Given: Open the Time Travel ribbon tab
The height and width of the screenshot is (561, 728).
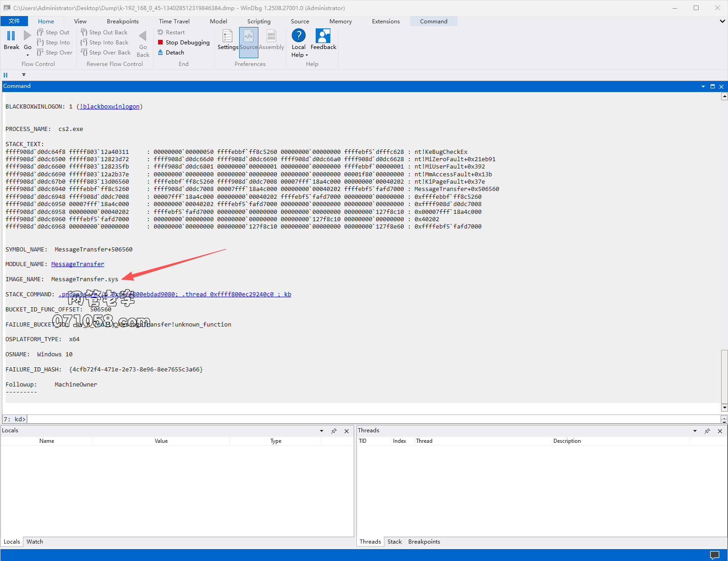Looking at the screenshot, I should pyautogui.click(x=174, y=22).
